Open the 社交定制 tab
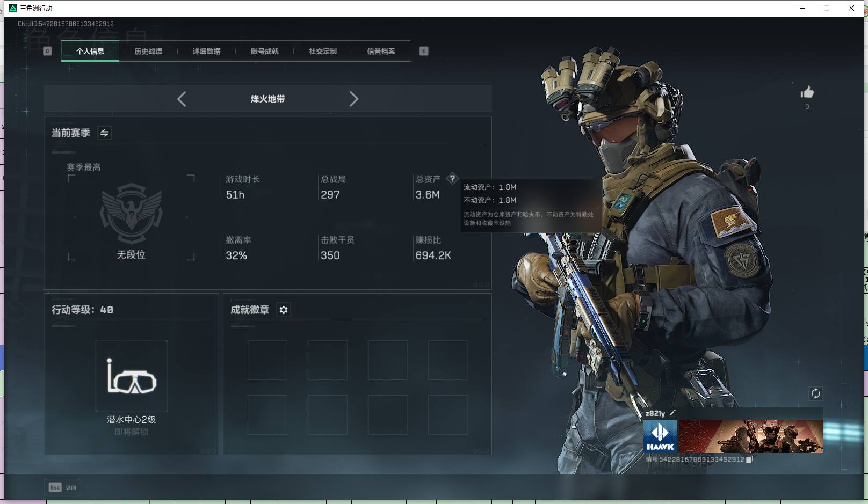The height and width of the screenshot is (504, 868). [323, 52]
